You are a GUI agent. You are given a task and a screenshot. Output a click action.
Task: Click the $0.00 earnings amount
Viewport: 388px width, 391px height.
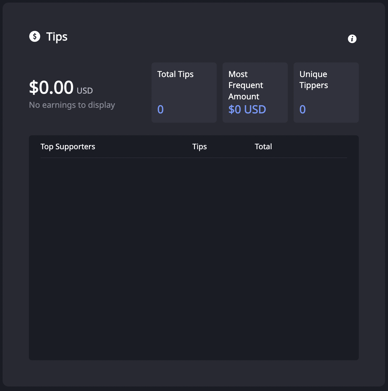[51, 87]
